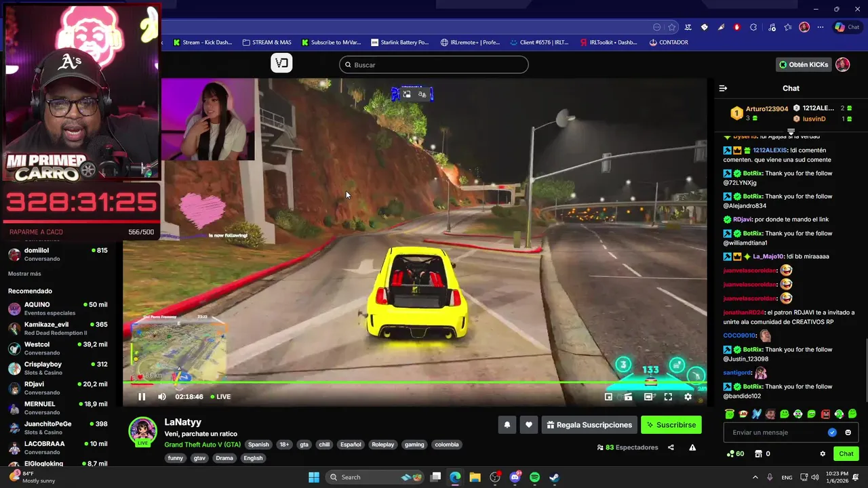Open JuanchitoPeGe recommended channel

(x=58, y=428)
